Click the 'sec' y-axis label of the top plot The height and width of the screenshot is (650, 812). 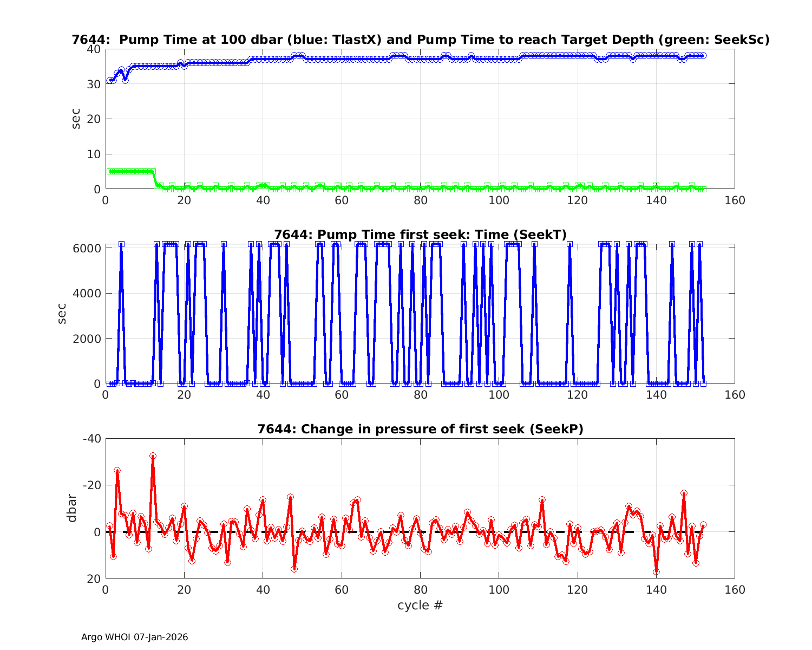76,119
